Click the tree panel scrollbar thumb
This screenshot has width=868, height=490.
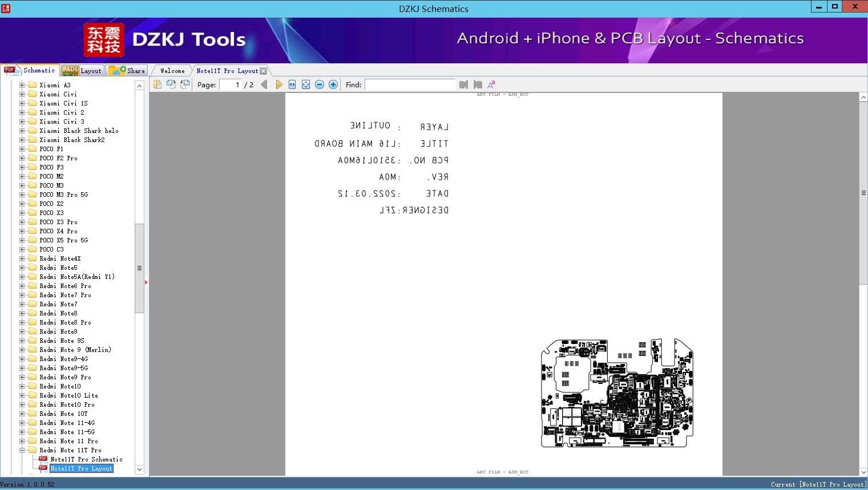pos(139,268)
